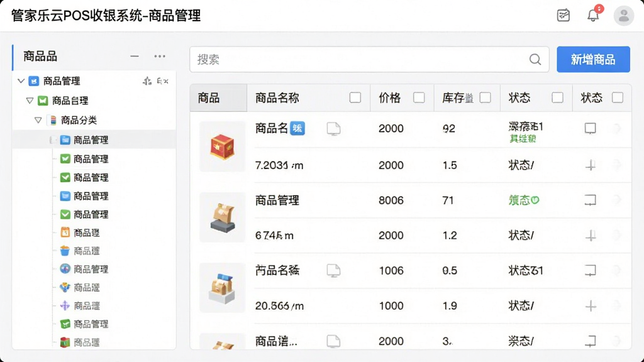Collapse the top 商品管理 node with its chevron
Image resolution: width=644 pixels, height=362 pixels.
[x=21, y=81]
